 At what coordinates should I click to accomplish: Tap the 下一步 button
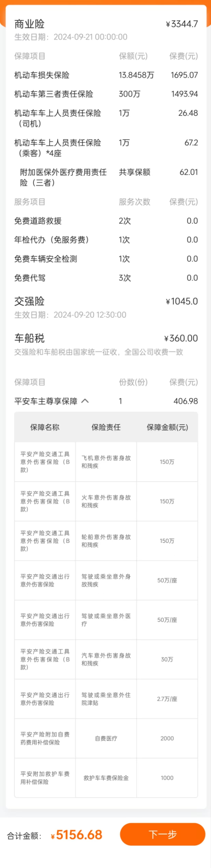click(x=162, y=834)
